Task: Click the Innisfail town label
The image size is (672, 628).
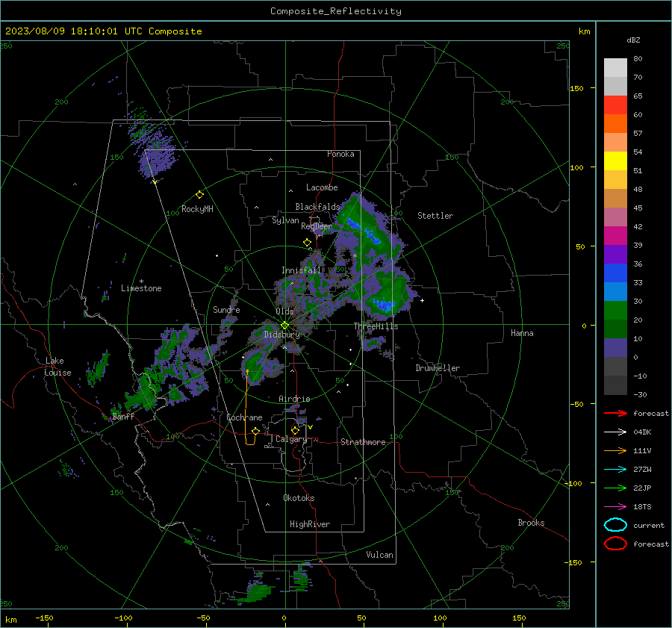Action: [301, 270]
